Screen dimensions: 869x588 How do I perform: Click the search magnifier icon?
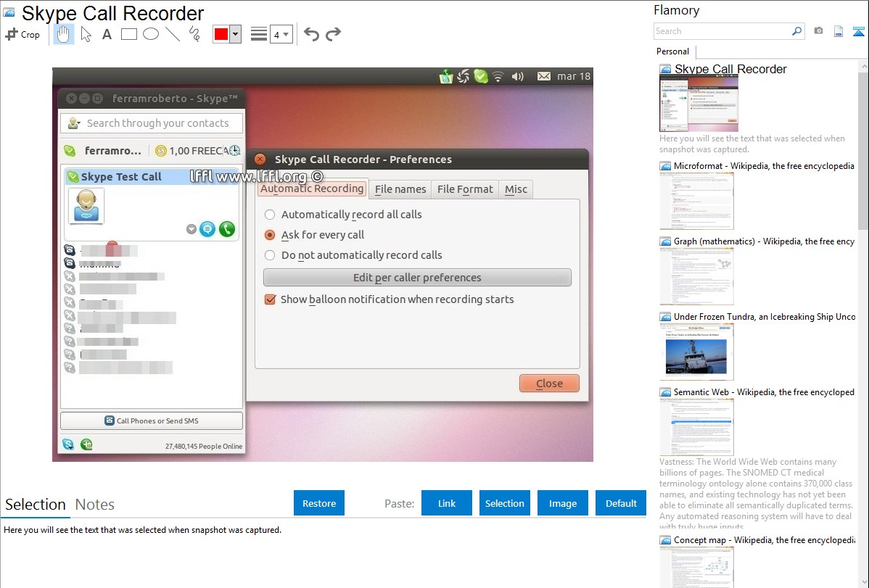797,31
